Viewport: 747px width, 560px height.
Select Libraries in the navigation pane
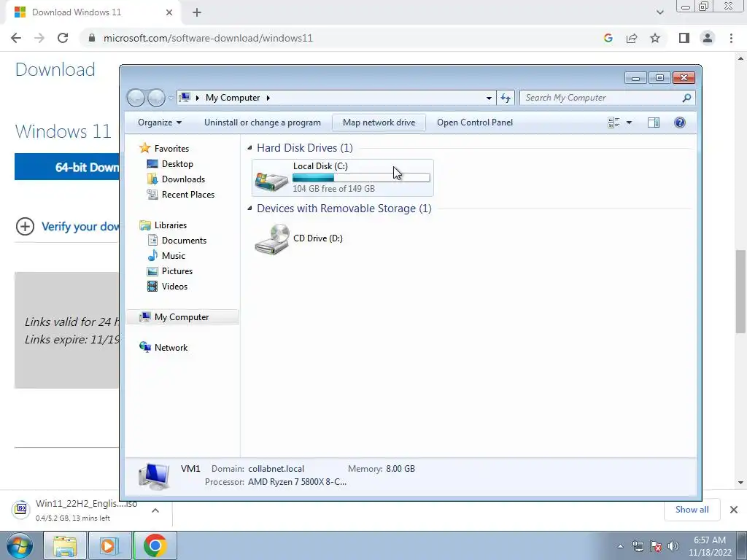[x=163, y=225]
